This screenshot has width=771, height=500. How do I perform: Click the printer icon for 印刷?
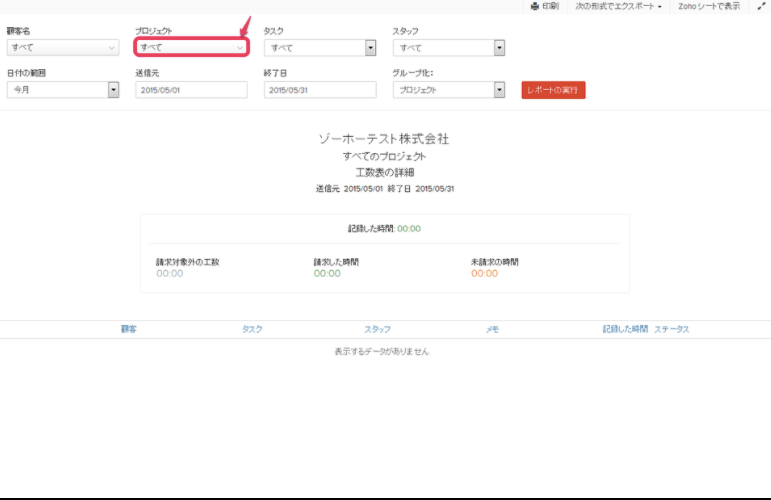pos(535,6)
